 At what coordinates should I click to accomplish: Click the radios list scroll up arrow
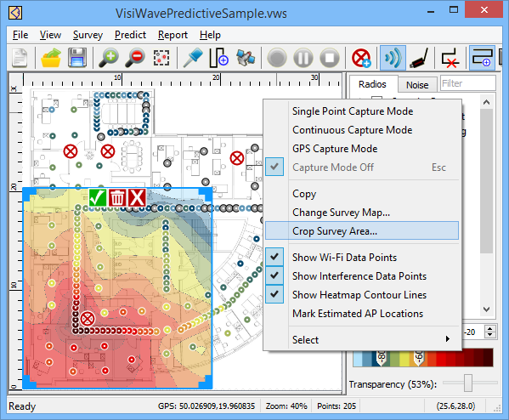tap(486, 102)
